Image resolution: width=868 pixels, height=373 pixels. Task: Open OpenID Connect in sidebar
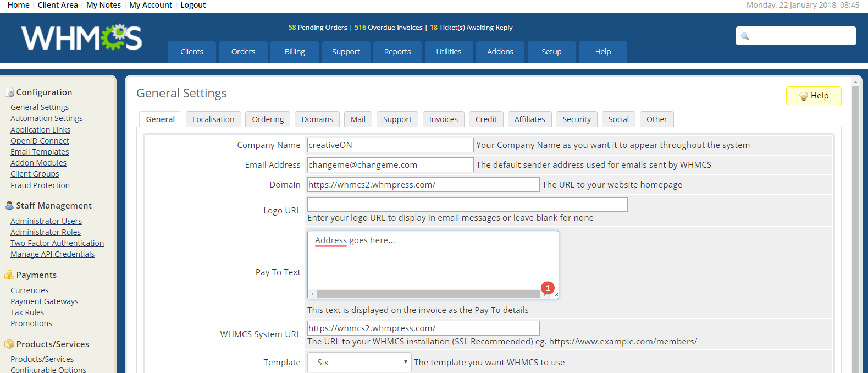click(x=40, y=141)
